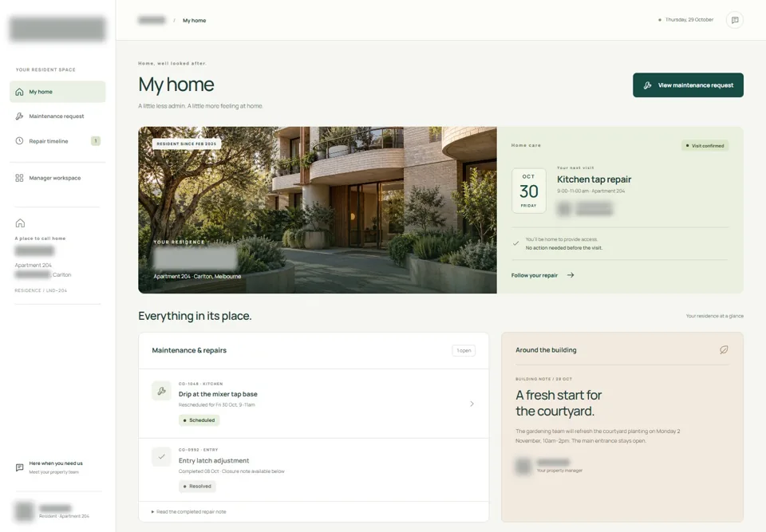
Task: Click 'Everything in its place.' heading
Action: pyautogui.click(x=195, y=316)
